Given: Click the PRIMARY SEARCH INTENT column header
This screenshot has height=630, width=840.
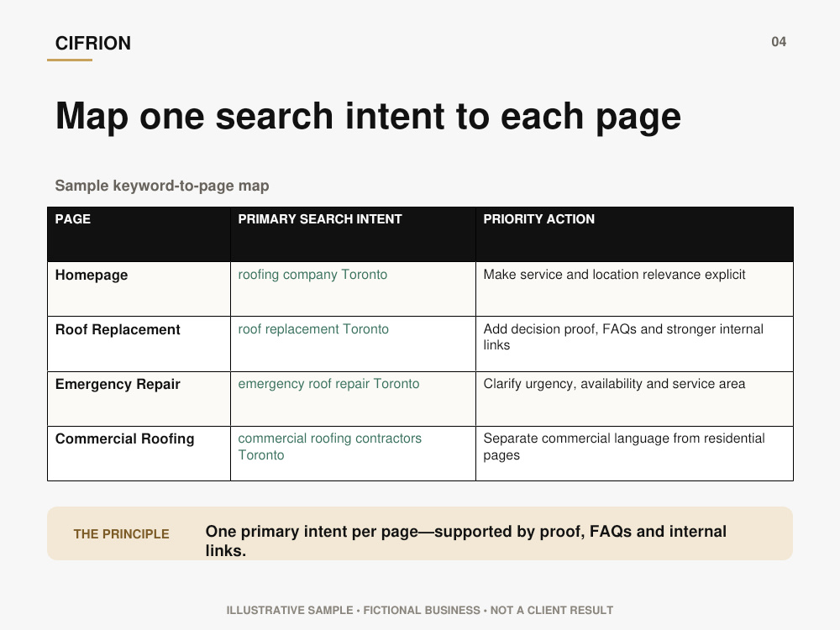Looking at the screenshot, I should (x=320, y=219).
